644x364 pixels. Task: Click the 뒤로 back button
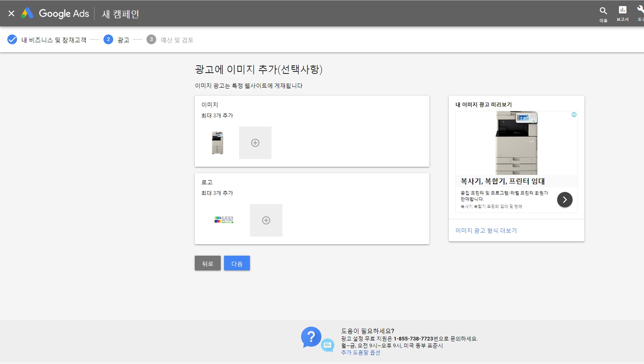point(207,263)
